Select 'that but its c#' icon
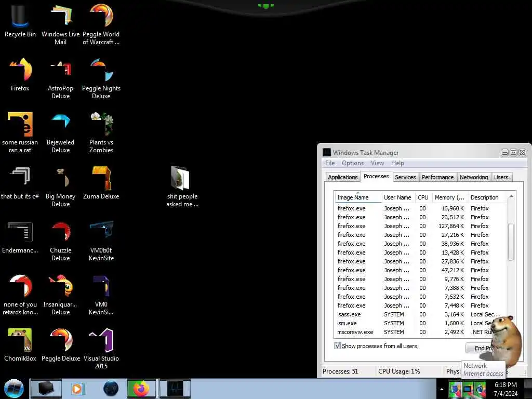 coord(20,182)
